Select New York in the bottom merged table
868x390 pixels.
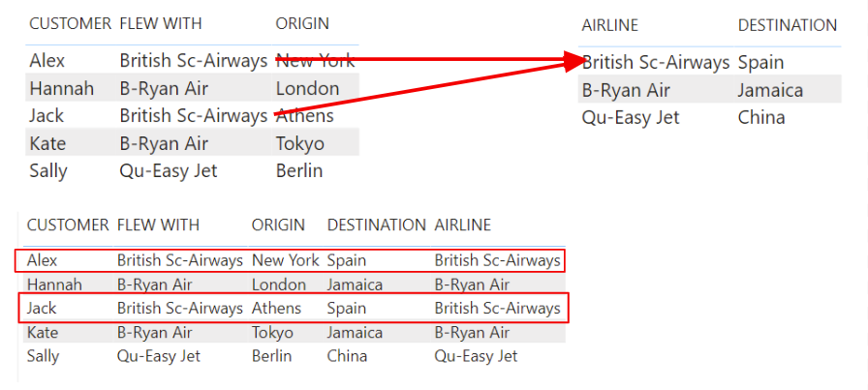pyautogui.click(x=285, y=260)
